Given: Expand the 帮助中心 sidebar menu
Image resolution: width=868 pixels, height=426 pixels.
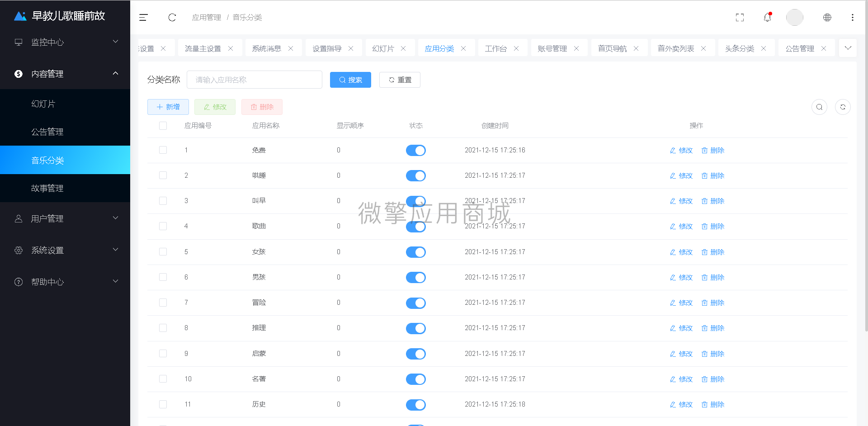Looking at the screenshot, I should tap(65, 282).
